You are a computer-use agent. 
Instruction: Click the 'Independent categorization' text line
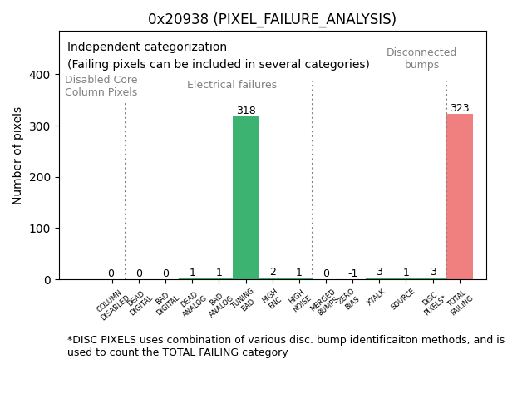(147, 47)
